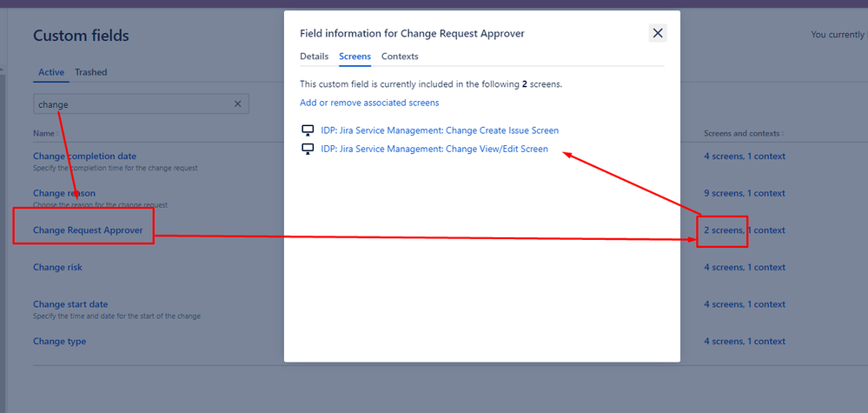Close the Field information dialog
The height and width of the screenshot is (413, 868).
[x=658, y=33]
